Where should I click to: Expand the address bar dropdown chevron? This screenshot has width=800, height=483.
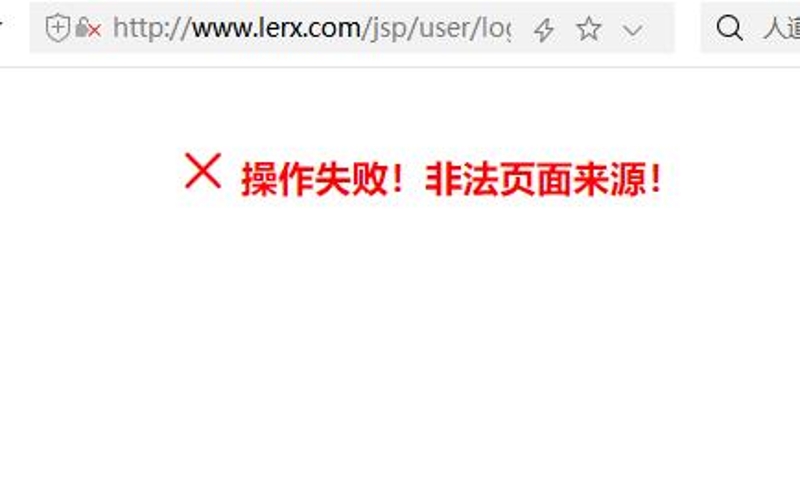633,31
